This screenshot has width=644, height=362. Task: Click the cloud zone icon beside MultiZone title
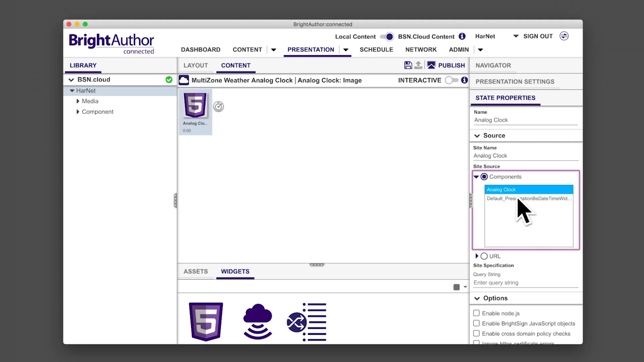[184, 80]
